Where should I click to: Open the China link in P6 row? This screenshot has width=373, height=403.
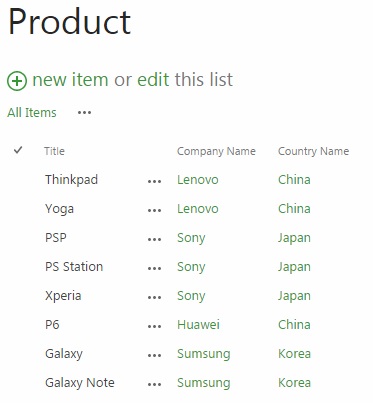pos(294,325)
